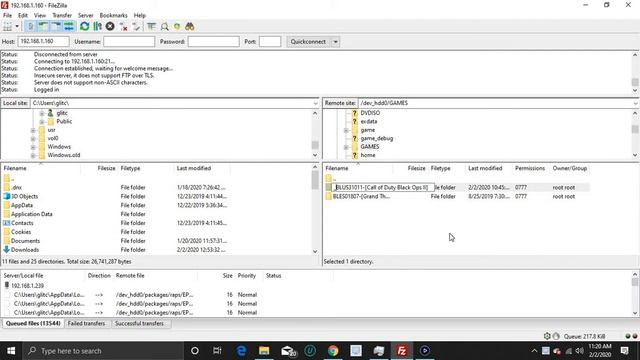Open the View menu
This screenshot has height=360, width=640.
click(x=40, y=16)
